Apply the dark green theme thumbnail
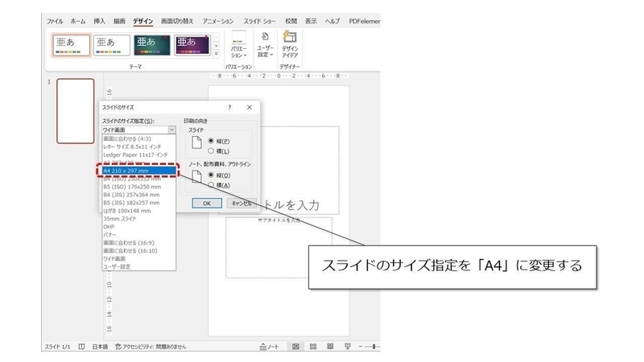Screen dimensions: 644x362 click(x=151, y=45)
